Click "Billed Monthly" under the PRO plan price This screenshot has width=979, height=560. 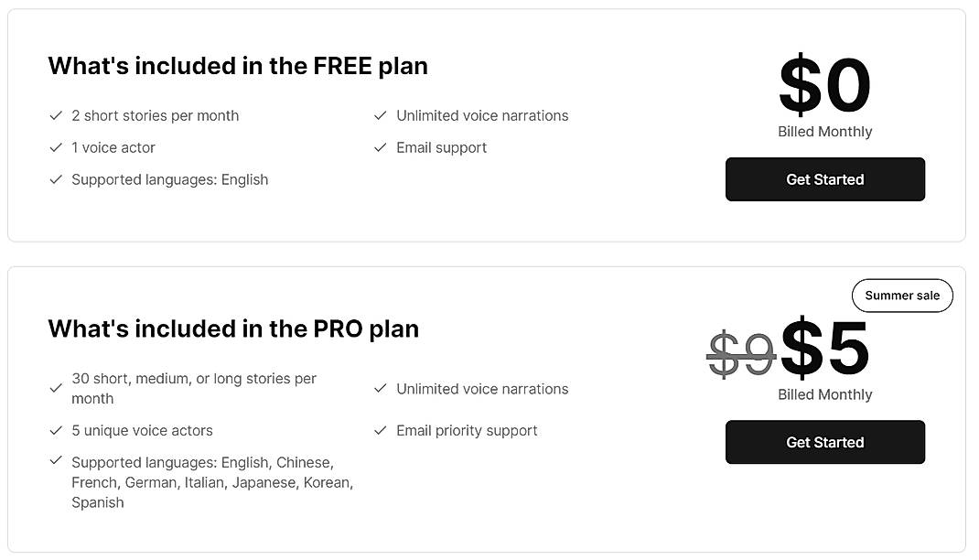pos(824,394)
